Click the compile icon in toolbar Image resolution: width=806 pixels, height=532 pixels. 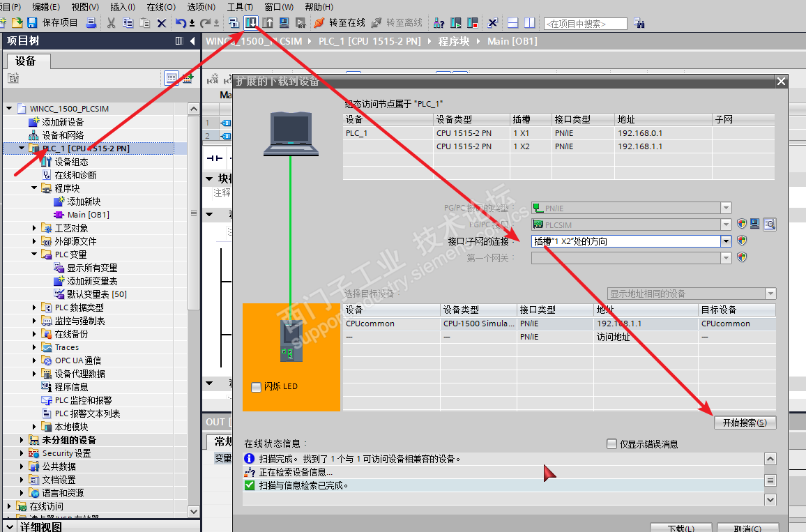tap(234, 22)
